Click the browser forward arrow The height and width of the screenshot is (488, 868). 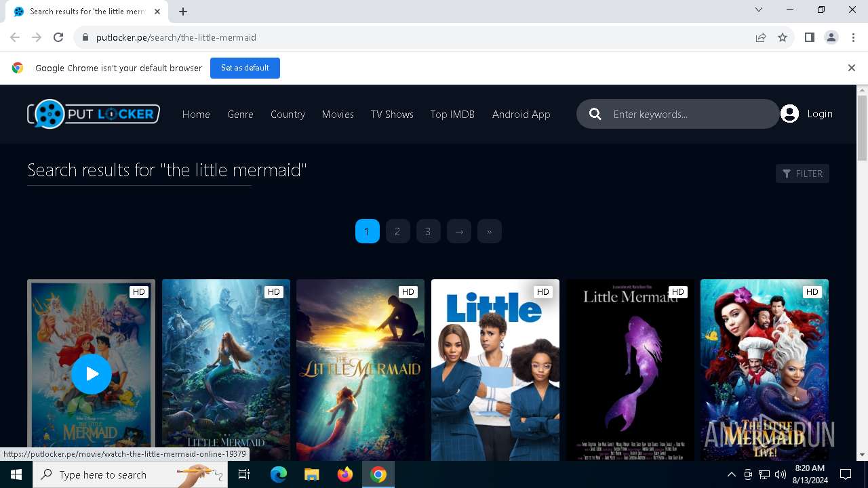[37, 37]
